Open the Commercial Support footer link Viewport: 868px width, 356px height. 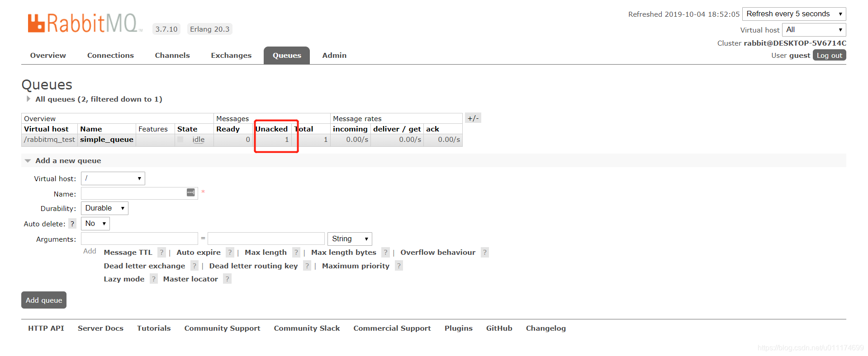(392, 328)
